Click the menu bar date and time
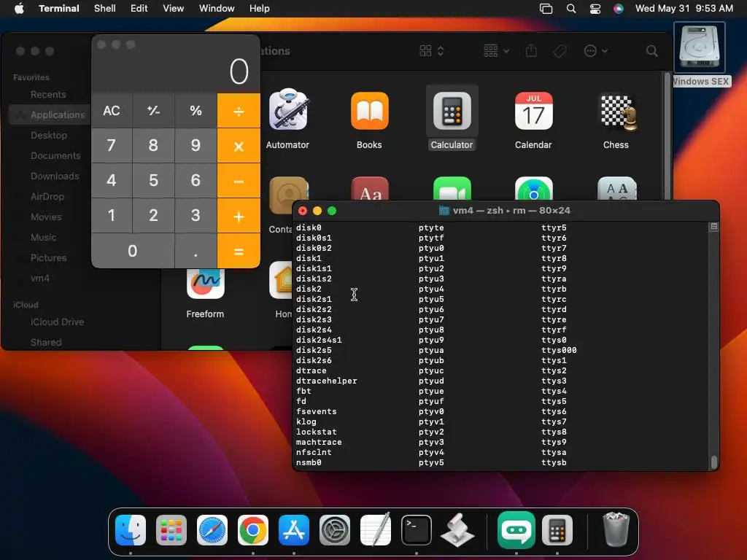 [x=684, y=9]
